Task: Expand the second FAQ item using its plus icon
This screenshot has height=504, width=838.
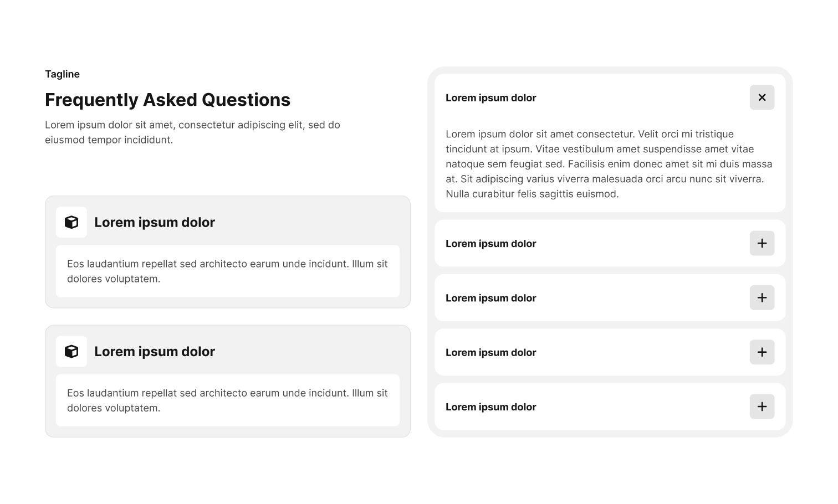Action: 762,243
